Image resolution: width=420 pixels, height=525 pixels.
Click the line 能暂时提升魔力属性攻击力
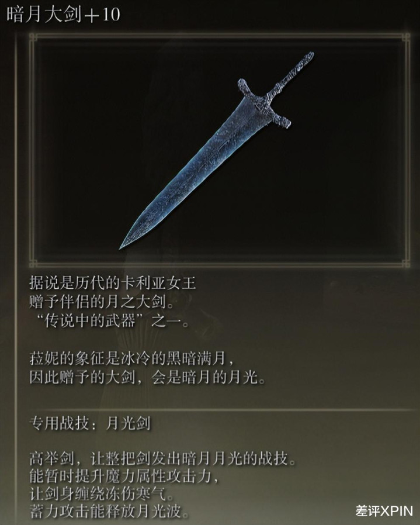(x=124, y=476)
